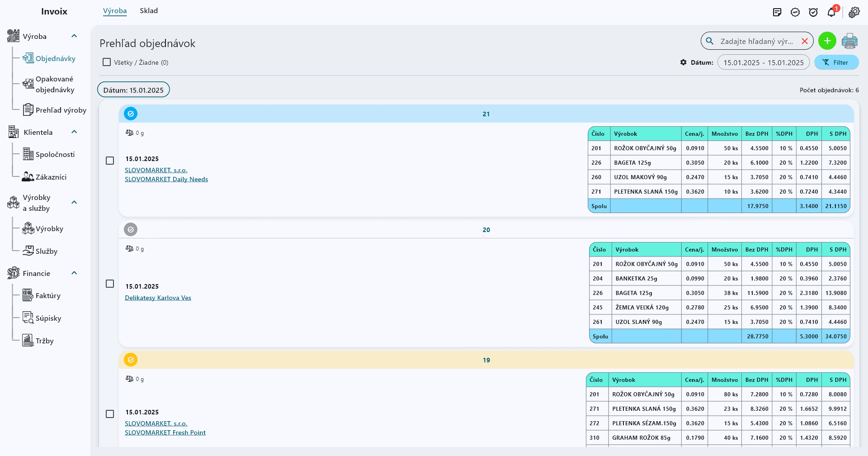Click the Súpisky list icon

click(x=28, y=318)
